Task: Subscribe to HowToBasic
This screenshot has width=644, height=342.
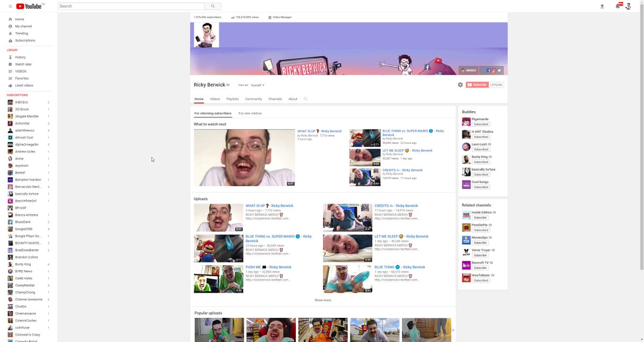Action: coord(481,280)
